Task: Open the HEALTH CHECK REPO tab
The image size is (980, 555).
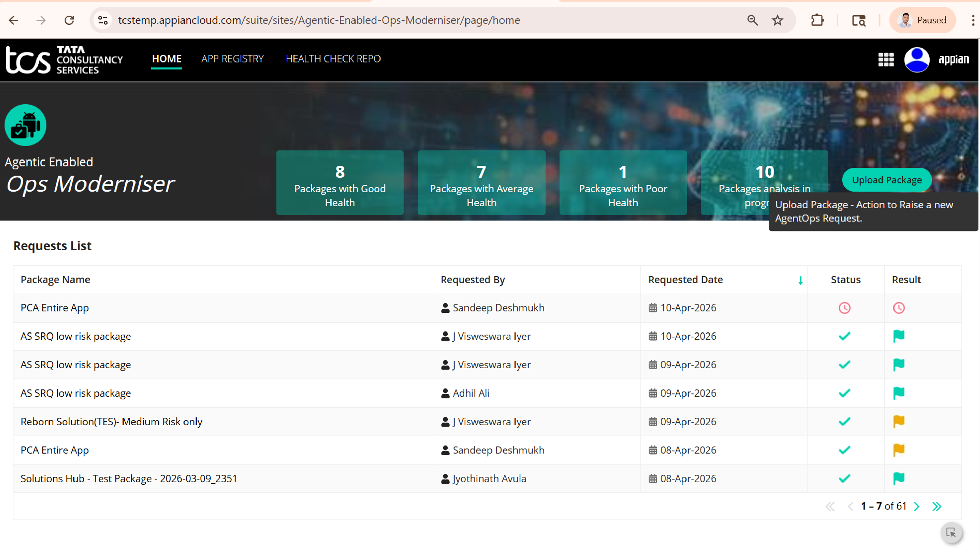Action: [333, 59]
